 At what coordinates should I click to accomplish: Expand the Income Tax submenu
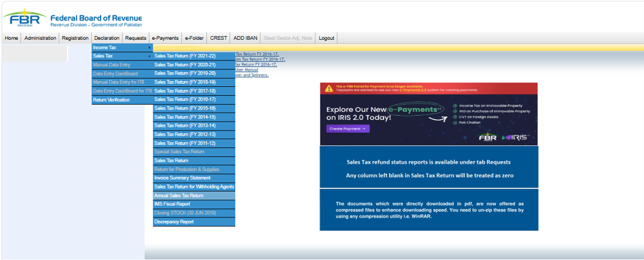coord(122,48)
